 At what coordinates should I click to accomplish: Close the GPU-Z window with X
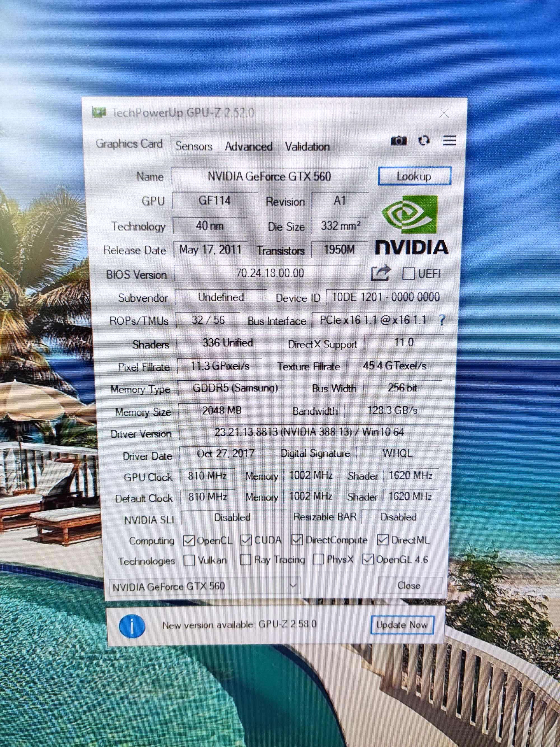tap(444, 112)
